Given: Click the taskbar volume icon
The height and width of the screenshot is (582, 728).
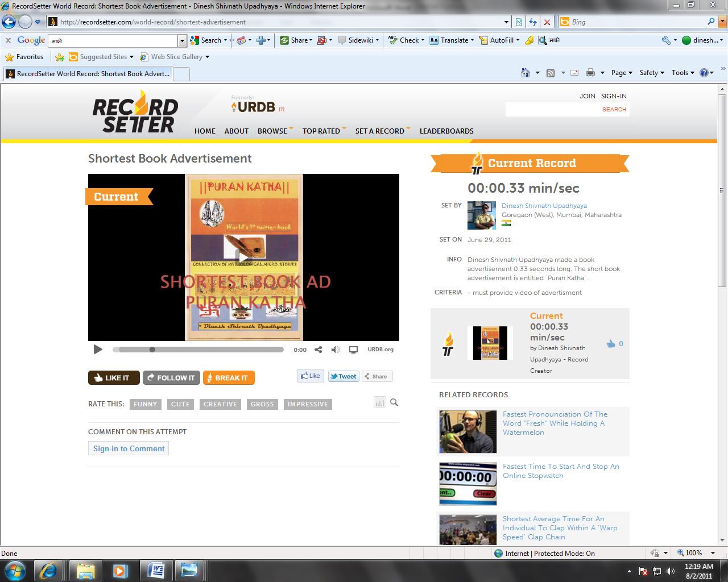Looking at the screenshot, I should 671,571.
